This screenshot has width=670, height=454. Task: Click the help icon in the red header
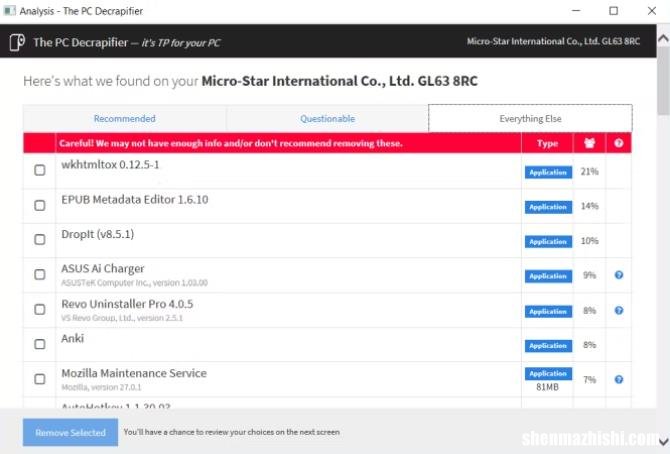[618, 143]
